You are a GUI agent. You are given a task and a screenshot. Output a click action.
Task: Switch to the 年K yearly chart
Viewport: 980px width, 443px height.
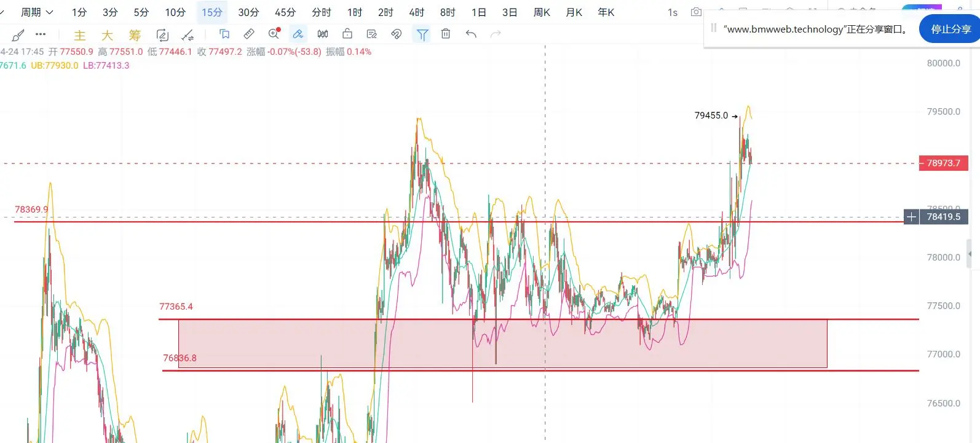(606, 12)
